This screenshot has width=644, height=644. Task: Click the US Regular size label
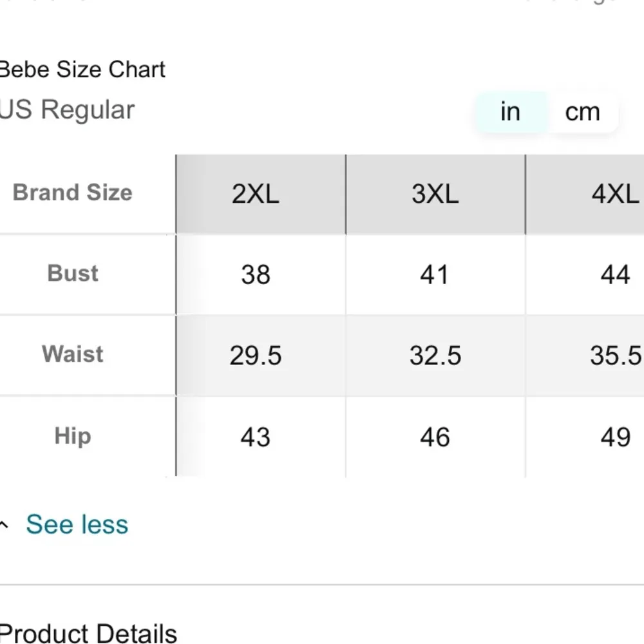pyautogui.click(x=67, y=110)
